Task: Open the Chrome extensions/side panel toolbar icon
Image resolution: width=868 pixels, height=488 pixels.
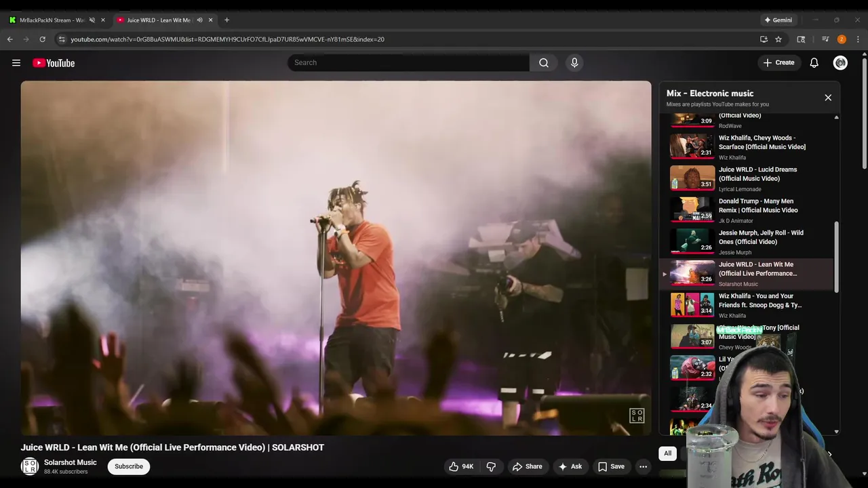Action: pyautogui.click(x=801, y=39)
